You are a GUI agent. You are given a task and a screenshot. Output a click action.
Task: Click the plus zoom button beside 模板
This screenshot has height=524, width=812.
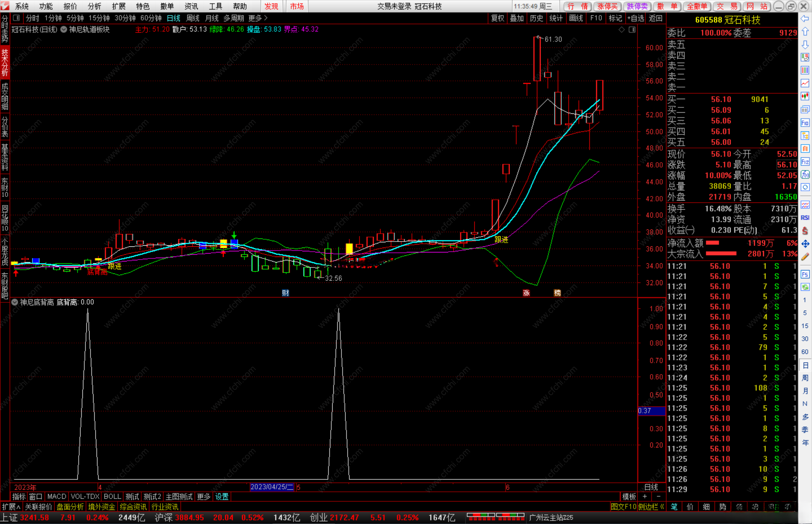[645, 497]
